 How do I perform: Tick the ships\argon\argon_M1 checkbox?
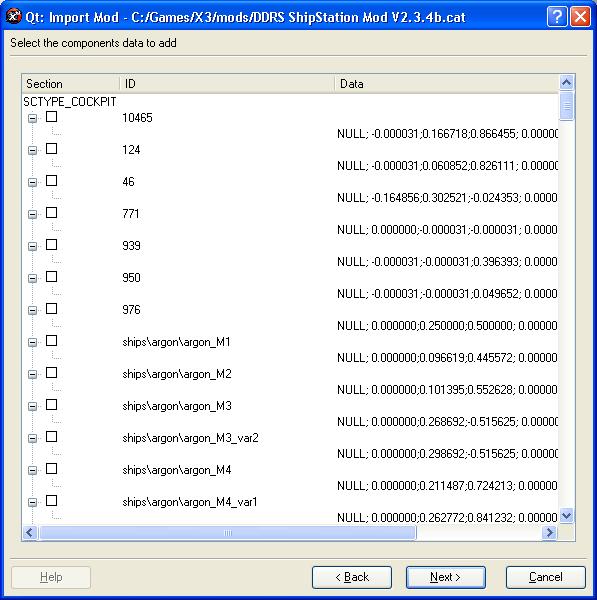(x=51, y=341)
